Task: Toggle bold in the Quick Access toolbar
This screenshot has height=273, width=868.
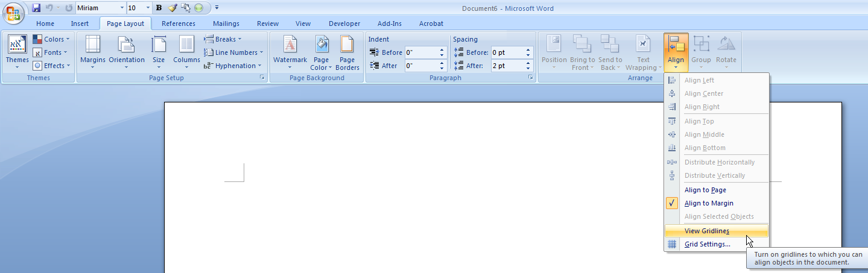Action: click(x=159, y=8)
